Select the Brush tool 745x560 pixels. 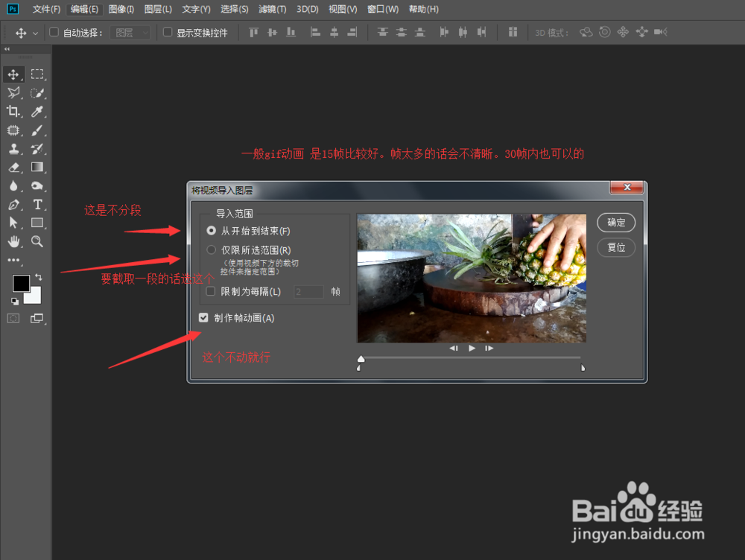(37, 130)
